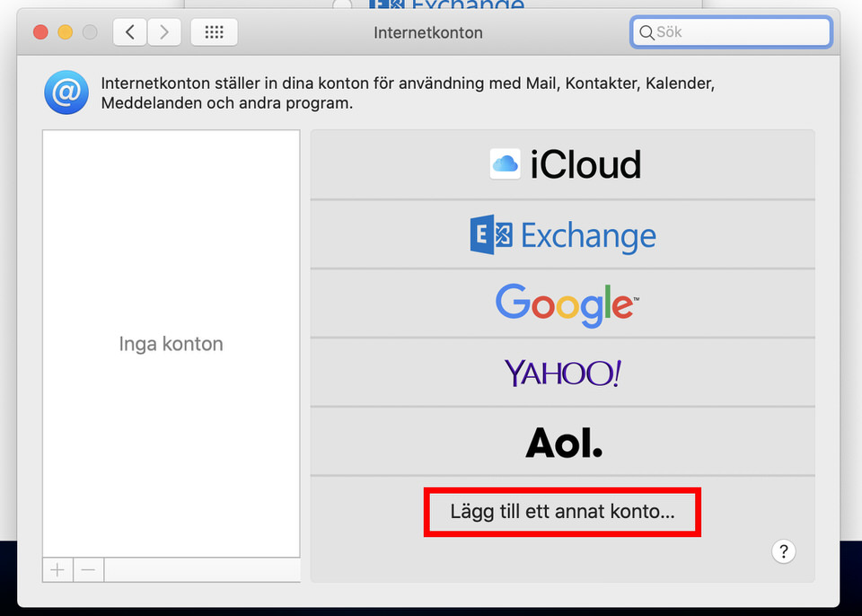This screenshot has width=862, height=616.
Task: Choose the iCloud account type
Action: click(x=562, y=164)
